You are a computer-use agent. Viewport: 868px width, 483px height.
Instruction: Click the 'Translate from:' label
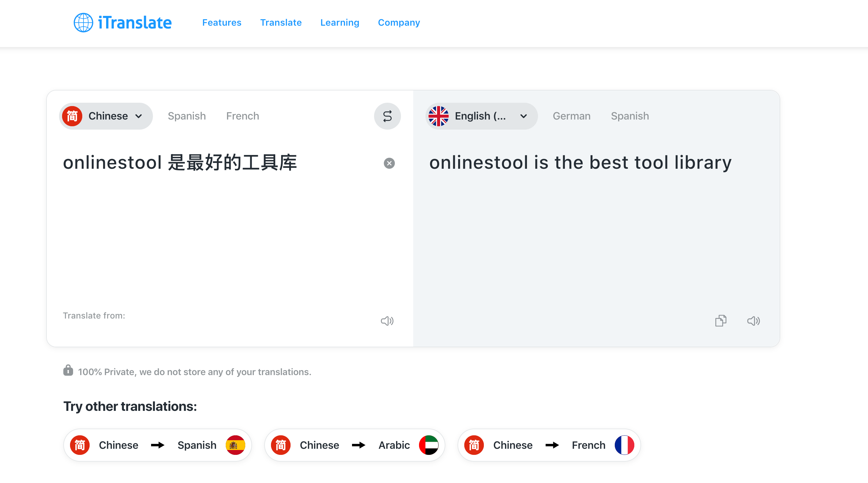[94, 315]
